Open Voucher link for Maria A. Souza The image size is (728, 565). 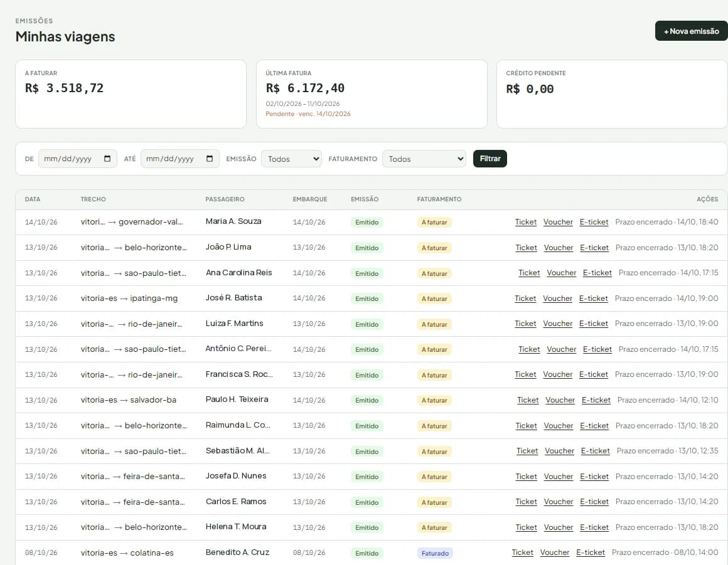(558, 222)
